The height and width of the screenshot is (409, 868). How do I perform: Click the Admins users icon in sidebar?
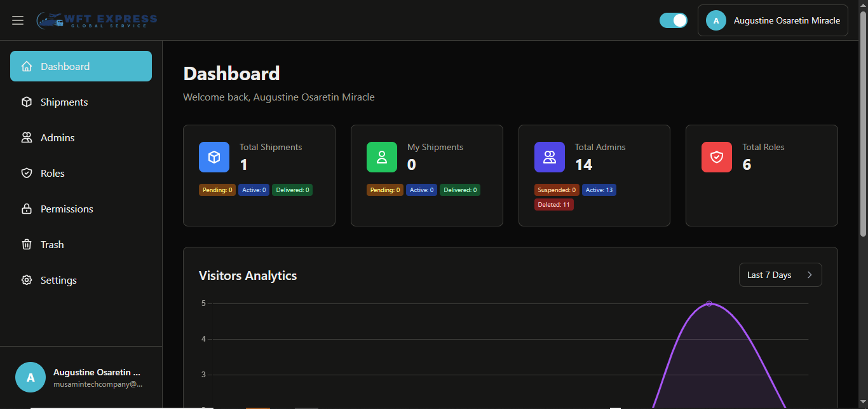pyautogui.click(x=26, y=137)
